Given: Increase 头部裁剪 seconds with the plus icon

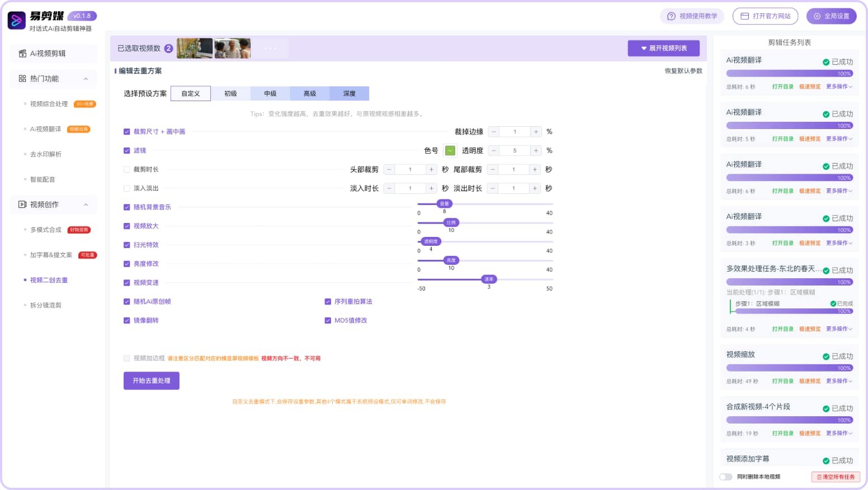Looking at the screenshot, I should tap(431, 170).
